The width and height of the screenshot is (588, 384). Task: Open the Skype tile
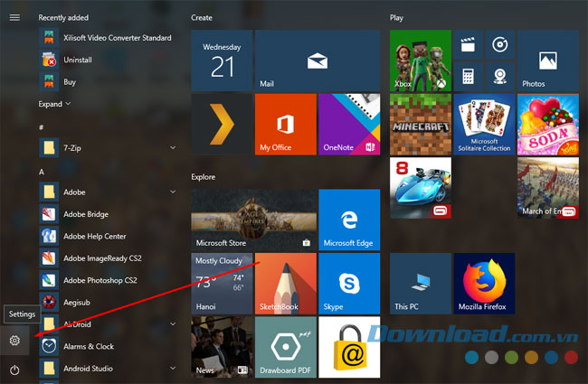pyautogui.click(x=349, y=283)
